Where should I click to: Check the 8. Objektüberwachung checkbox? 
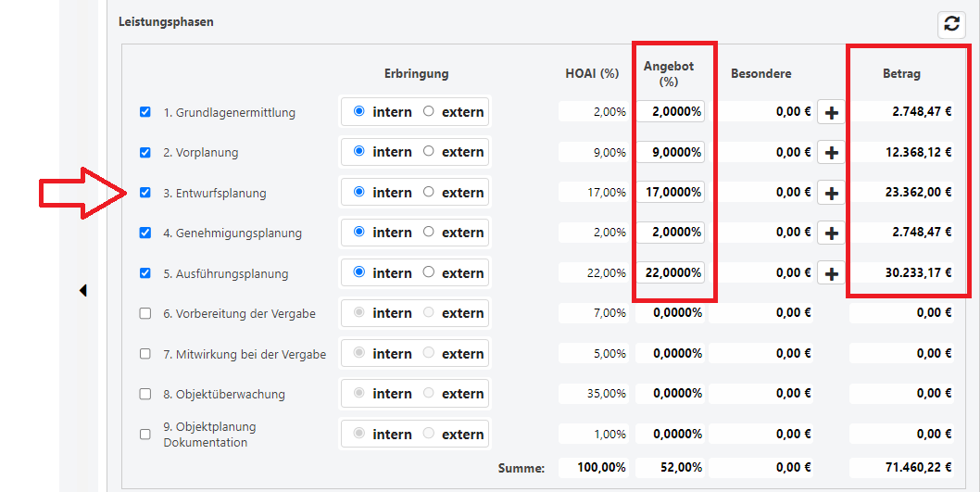coord(145,394)
